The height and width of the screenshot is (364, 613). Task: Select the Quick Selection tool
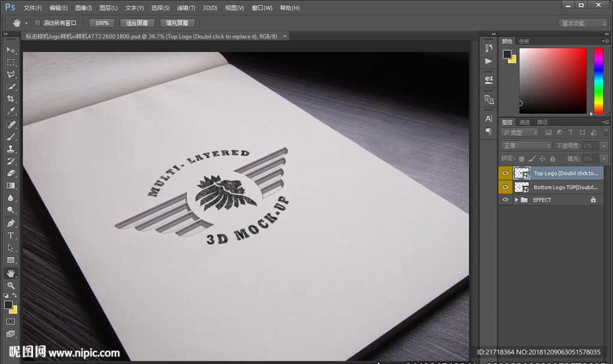point(11,86)
